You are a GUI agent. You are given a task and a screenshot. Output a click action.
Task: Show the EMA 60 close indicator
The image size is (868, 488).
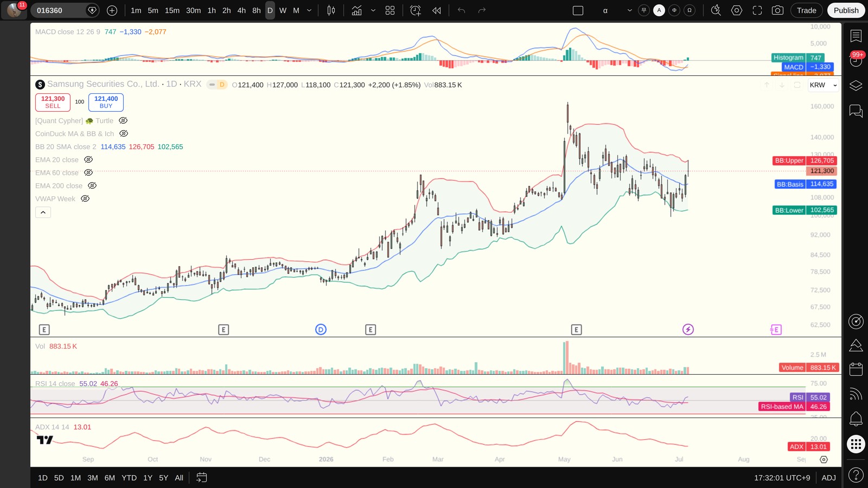click(88, 173)
